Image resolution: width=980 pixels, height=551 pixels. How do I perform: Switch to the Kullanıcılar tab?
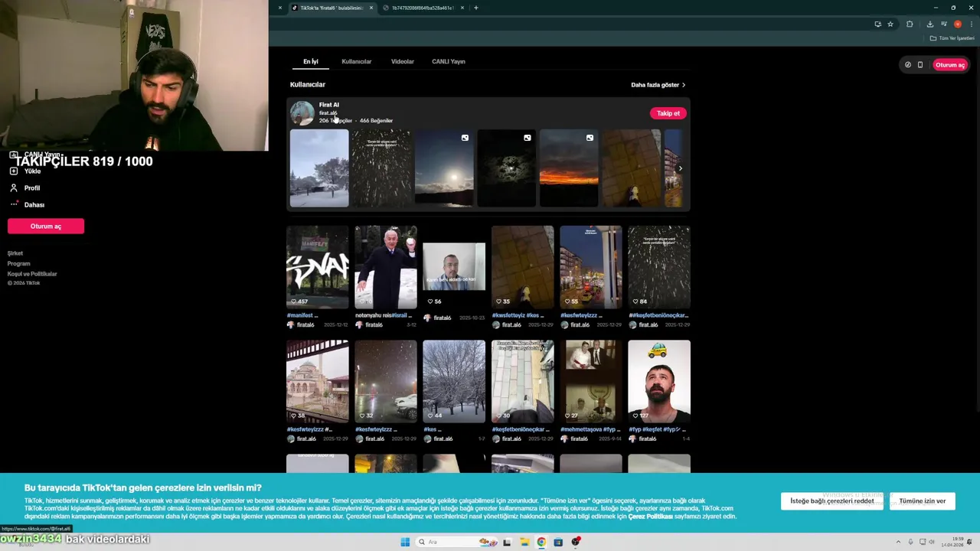tap(357, 61)
